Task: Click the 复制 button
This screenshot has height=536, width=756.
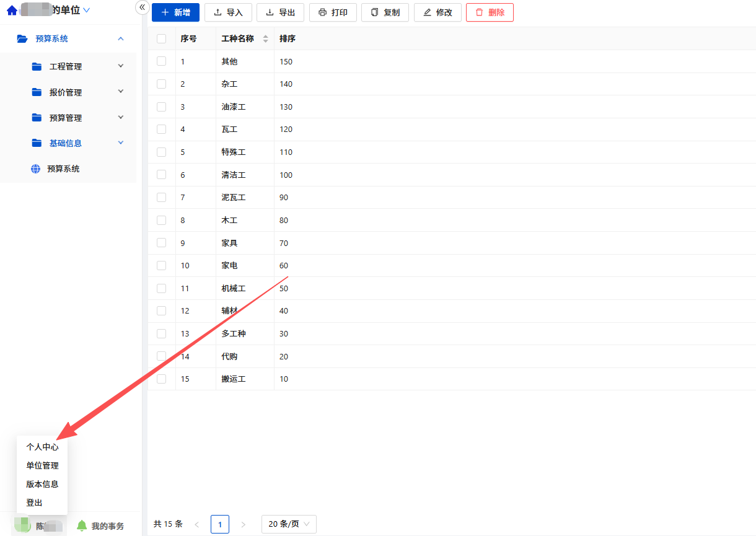Action: (385, 12)
